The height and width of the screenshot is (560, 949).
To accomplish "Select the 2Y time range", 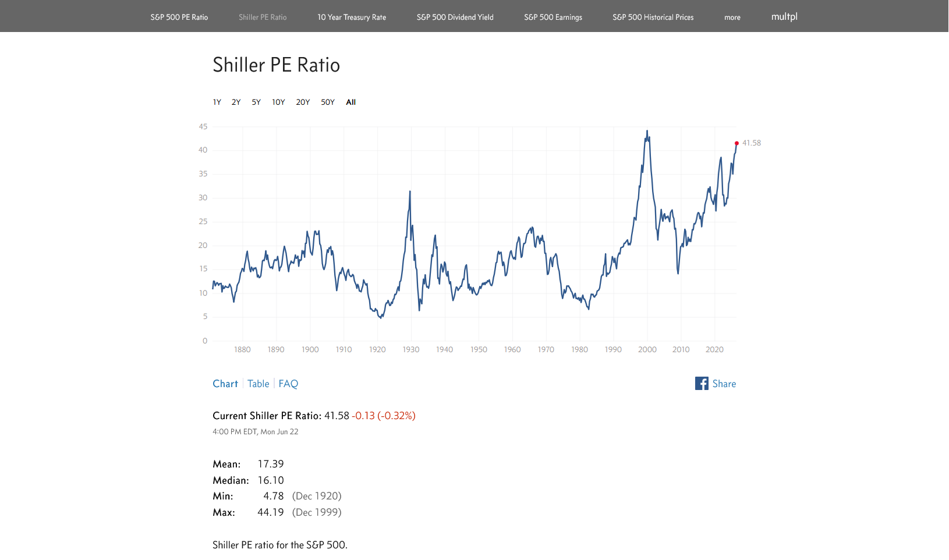I will tap(236, 102).
